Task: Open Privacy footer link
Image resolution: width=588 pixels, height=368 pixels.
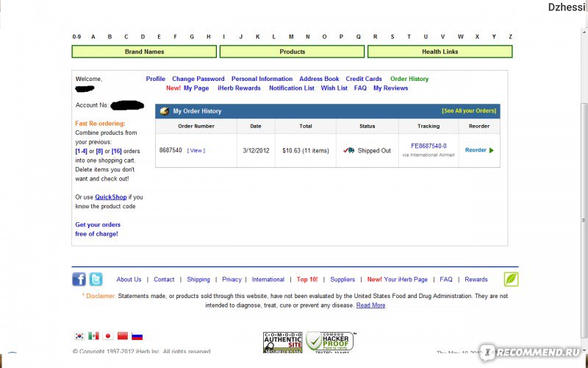Action: [232, 280]
